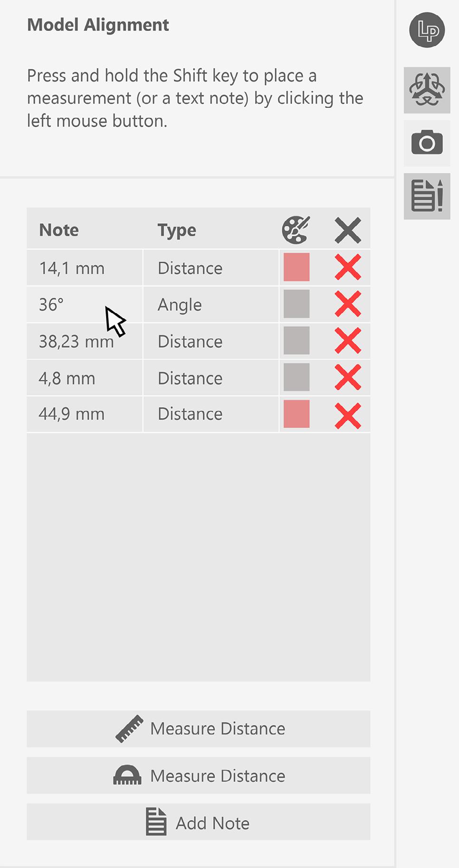Image resolution: width=459 pixels, height=868 pixels.
Task: Click the black delete-all X in header
Action: (348, 230)
